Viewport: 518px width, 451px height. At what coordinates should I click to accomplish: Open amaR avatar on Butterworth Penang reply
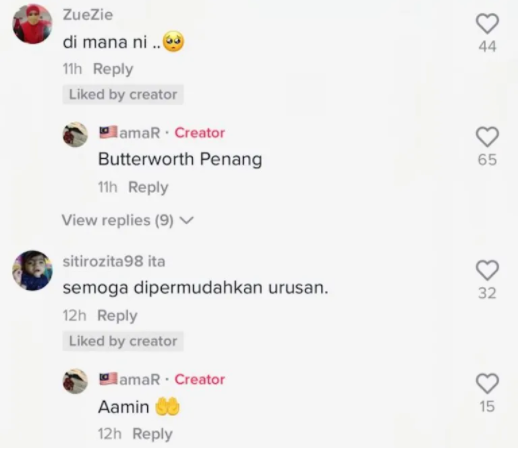[x=75, y=135]
